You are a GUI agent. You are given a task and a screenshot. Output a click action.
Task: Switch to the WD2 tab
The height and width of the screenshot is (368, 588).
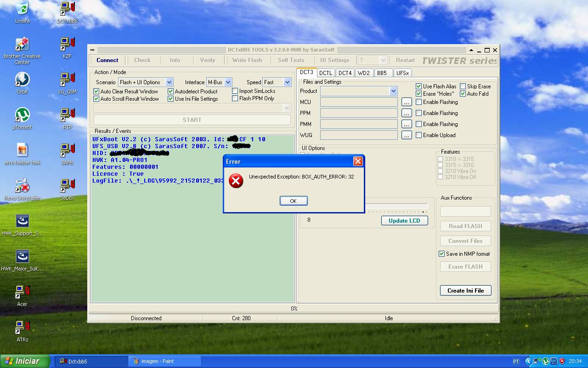(x=364, y=73)
